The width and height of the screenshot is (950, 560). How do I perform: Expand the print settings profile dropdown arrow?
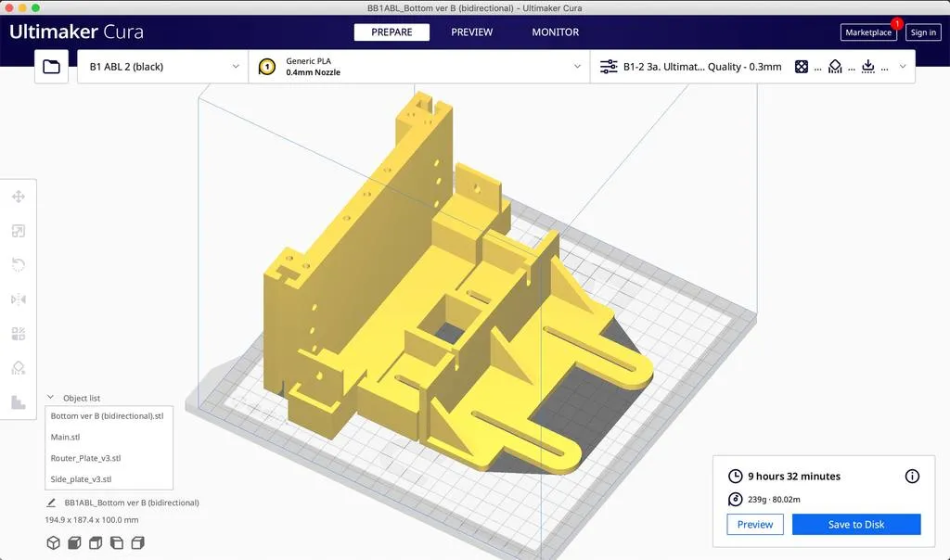tap(903, 67)
